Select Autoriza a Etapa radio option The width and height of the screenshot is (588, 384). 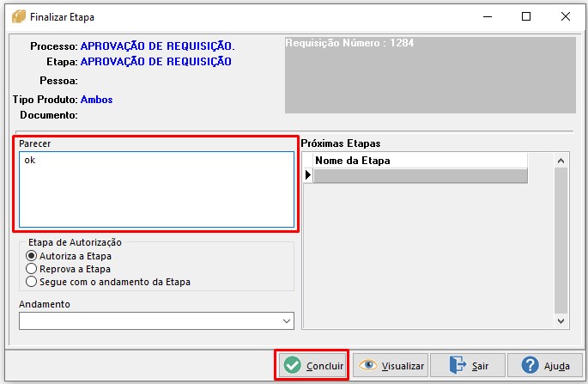[69, 256]
